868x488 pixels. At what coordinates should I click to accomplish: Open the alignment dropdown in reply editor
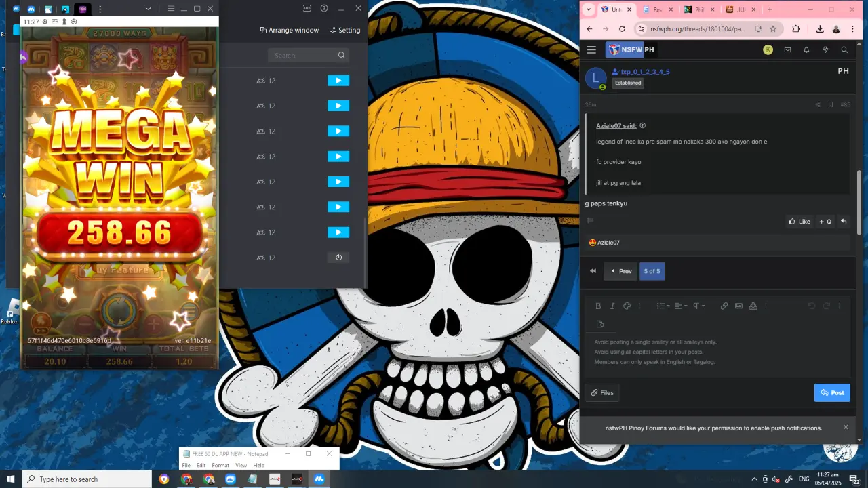click(x=681, y=306)
